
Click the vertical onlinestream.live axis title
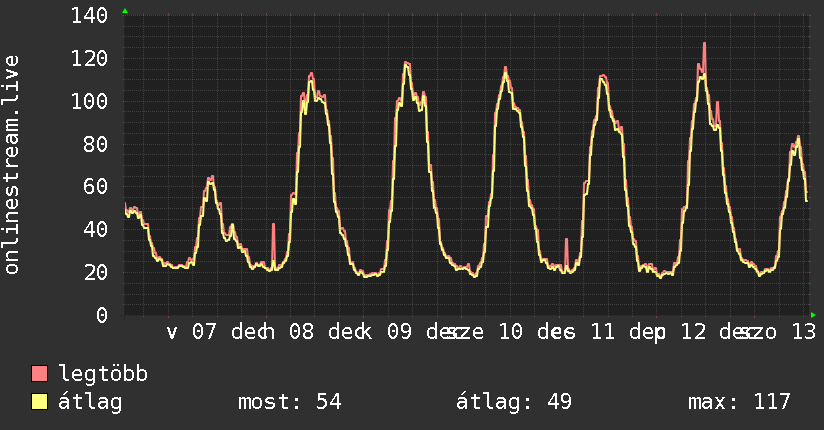pyautogui.click(x=11, y=165)
